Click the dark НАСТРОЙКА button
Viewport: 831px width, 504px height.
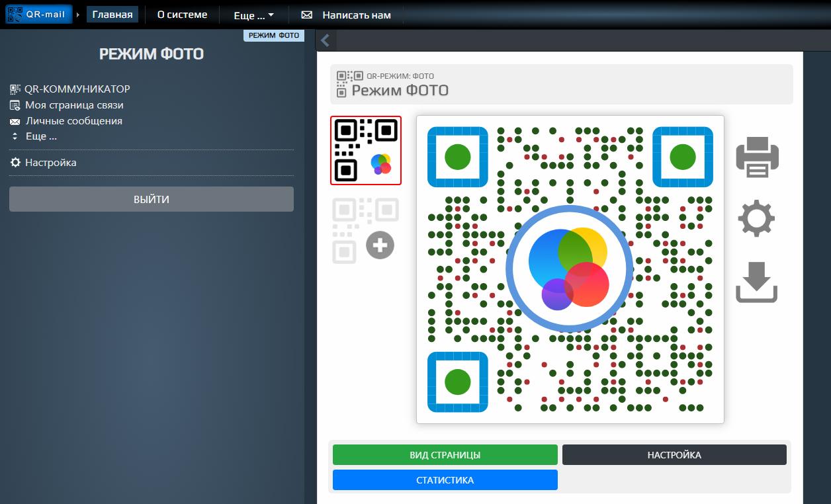click(674, 455)
